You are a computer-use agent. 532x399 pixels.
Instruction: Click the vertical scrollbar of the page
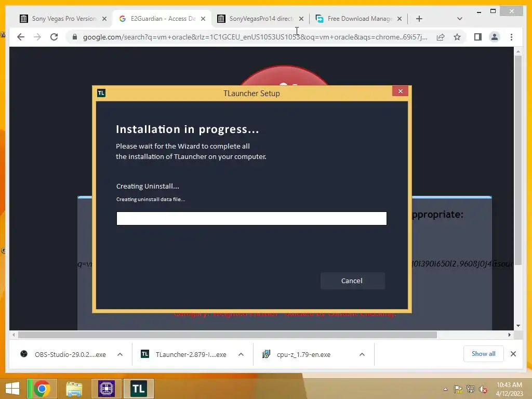(518, 160)
